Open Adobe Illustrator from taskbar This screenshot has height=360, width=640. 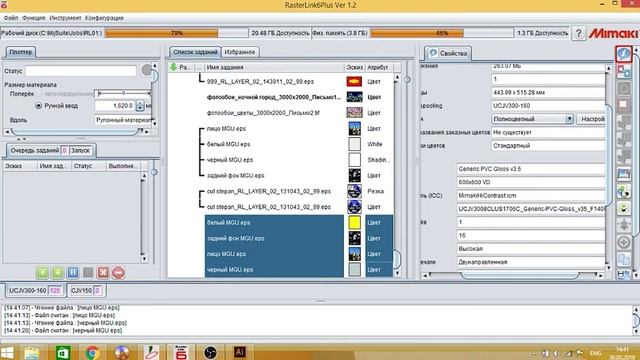click(x=240, y=352)
